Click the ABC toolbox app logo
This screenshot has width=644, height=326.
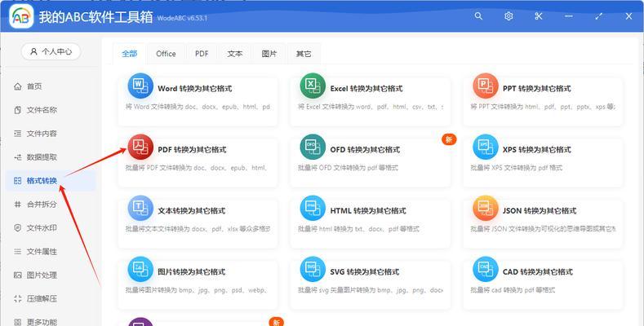click(x=21, y=16)
